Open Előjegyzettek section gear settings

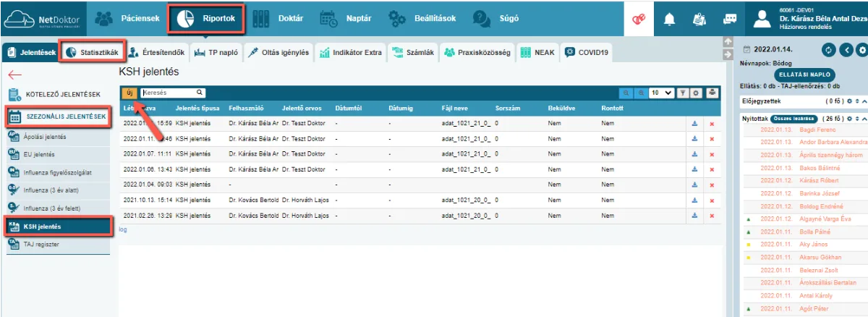(x=849, y=101)
